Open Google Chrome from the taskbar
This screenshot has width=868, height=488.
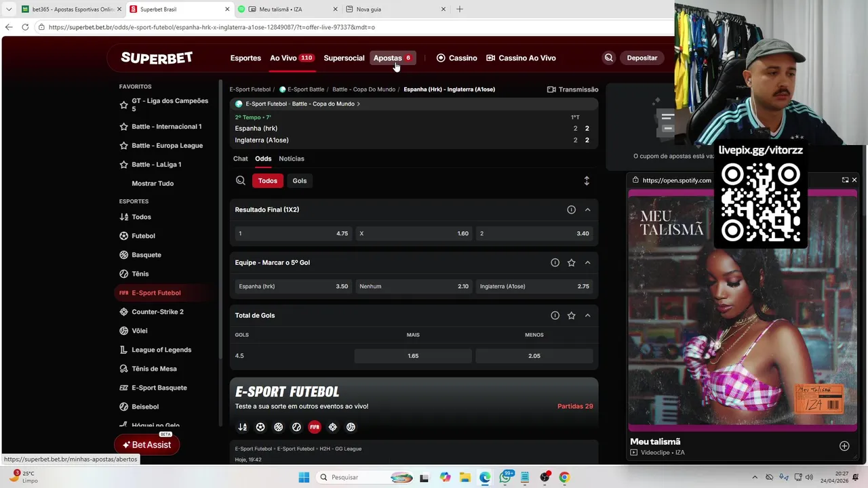coord(564,477)
